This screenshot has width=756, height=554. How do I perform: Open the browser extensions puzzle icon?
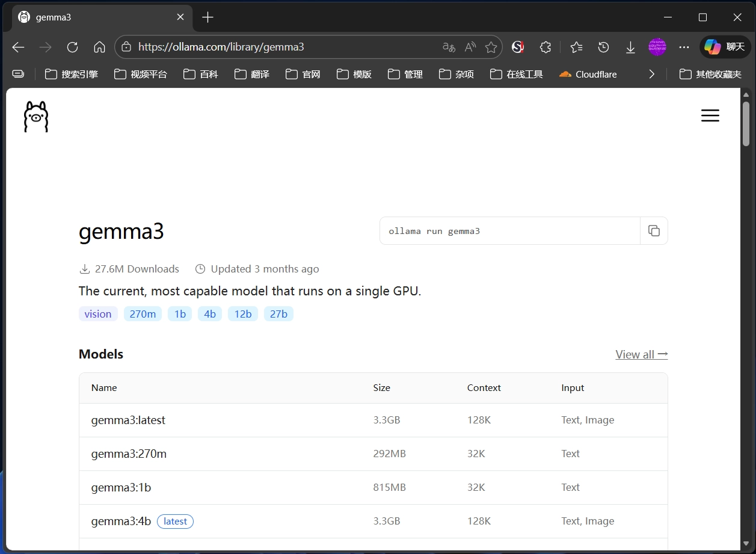545,47
